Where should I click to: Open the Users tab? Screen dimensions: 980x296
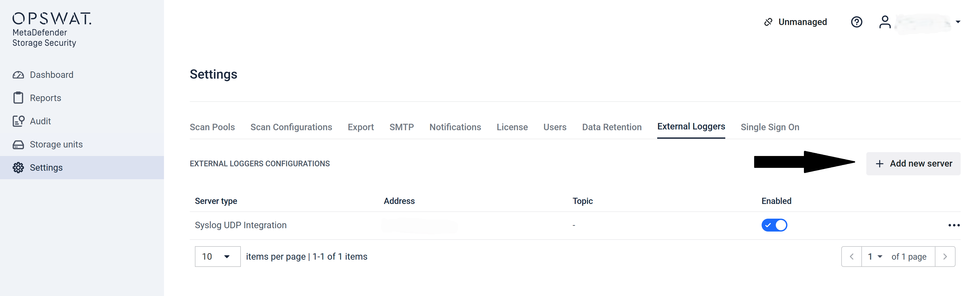click(555, 127)
